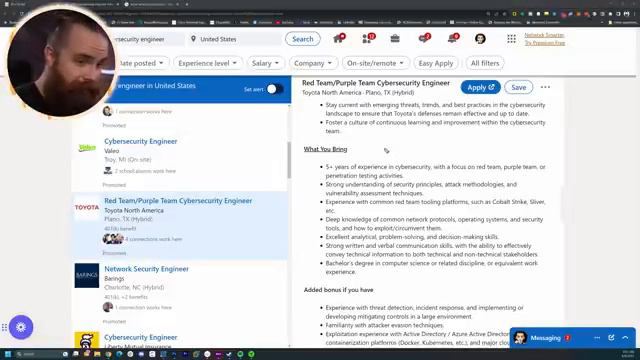Viewport: 640px width, 360px height.
Task: Click the 4 connections work here text
Action: (x=153, y=239)
